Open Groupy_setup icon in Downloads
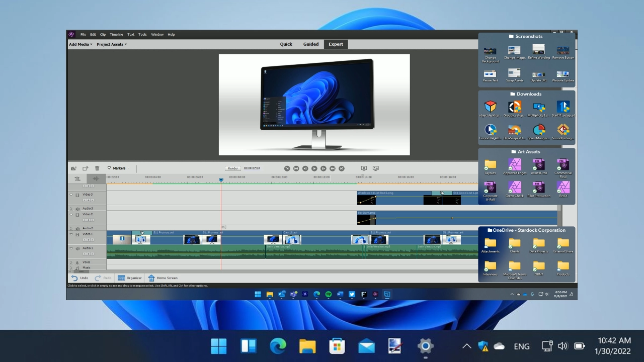The image size is (644, 362). (514, 109)
